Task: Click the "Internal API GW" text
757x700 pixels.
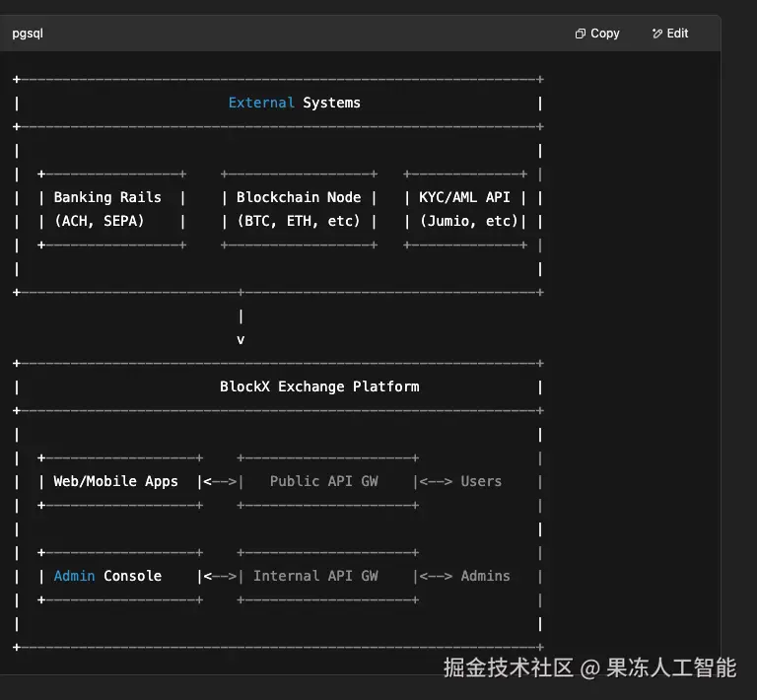Action: pyautogui.click(x=315, y=576)
